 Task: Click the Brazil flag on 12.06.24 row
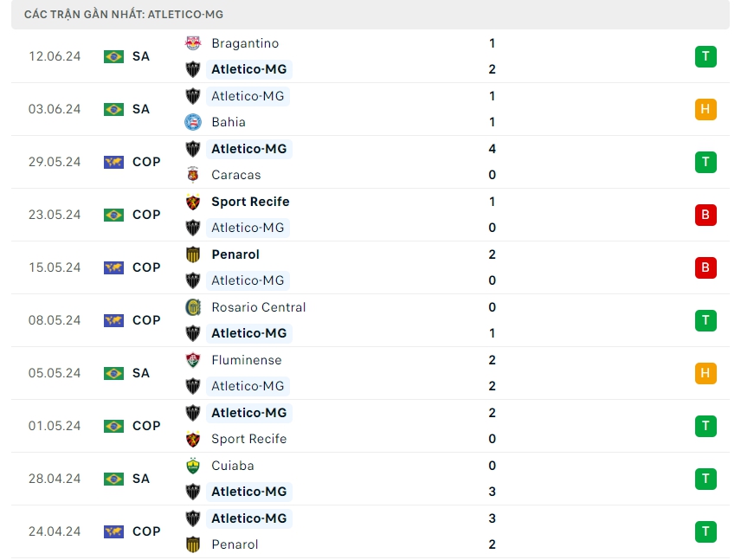tap(113, 56)
